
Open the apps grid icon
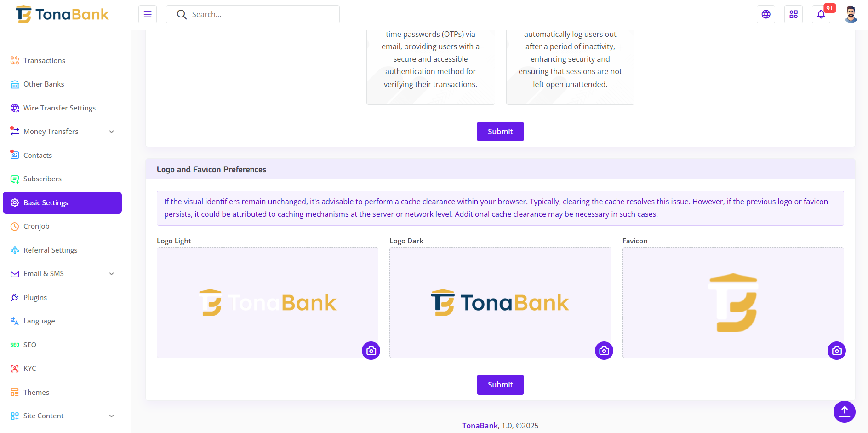(x=794, y=14)
